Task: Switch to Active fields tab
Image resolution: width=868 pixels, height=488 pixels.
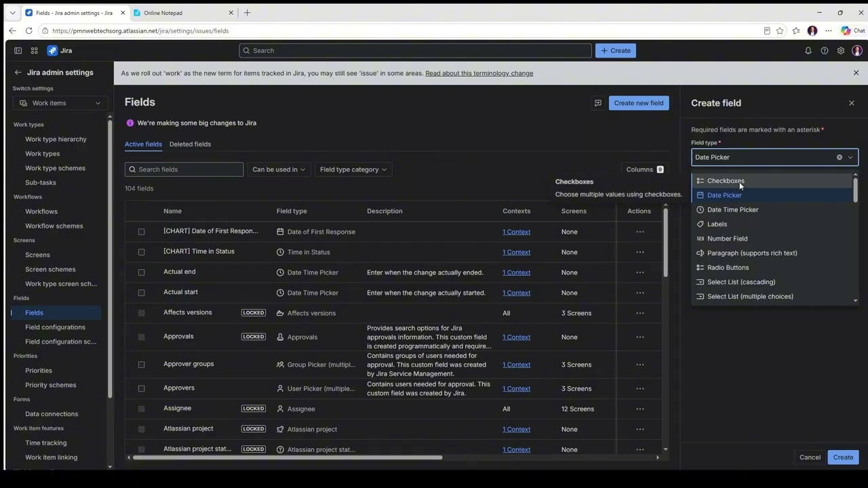Action: [x=143, y=144]
